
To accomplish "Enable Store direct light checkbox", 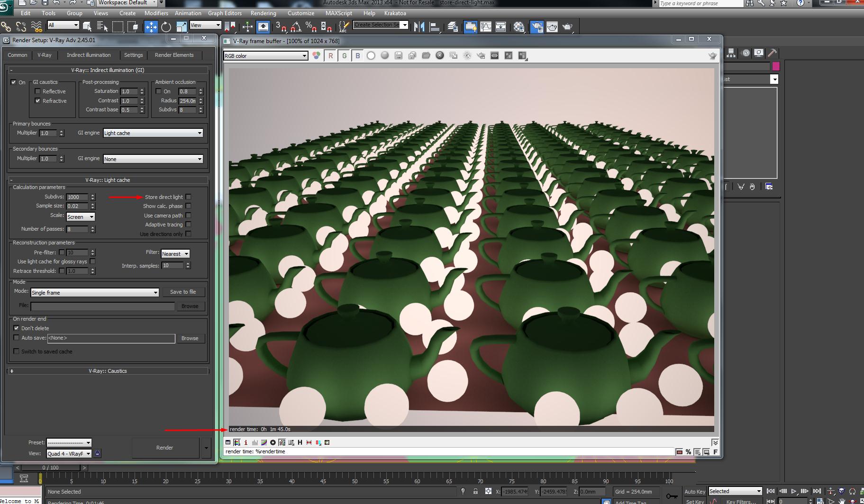I will (x=188, y=197).
